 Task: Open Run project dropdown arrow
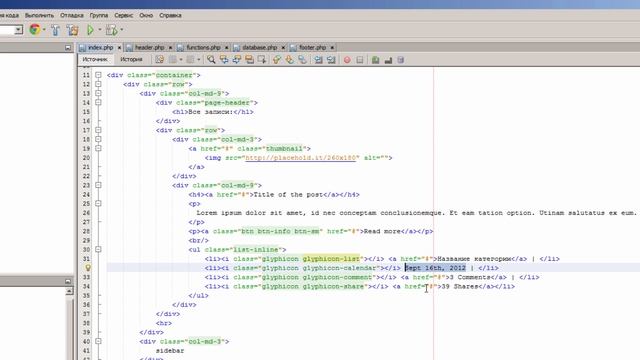pyautogui.click(x=99, y=30)
